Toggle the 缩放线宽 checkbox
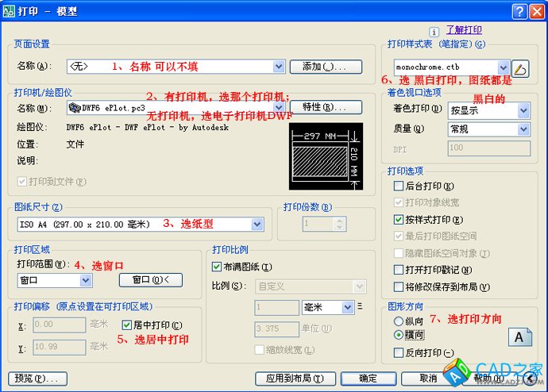Image resolution: width=548 pixels, height=392 pixels. tap(260, 350)
